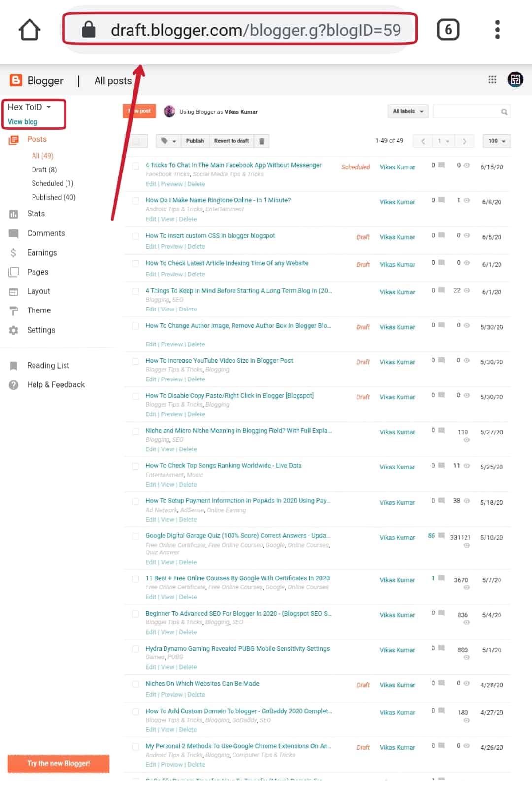Click views eye icon on 4 Tricks To Chat post

click(x=466, y=165)
